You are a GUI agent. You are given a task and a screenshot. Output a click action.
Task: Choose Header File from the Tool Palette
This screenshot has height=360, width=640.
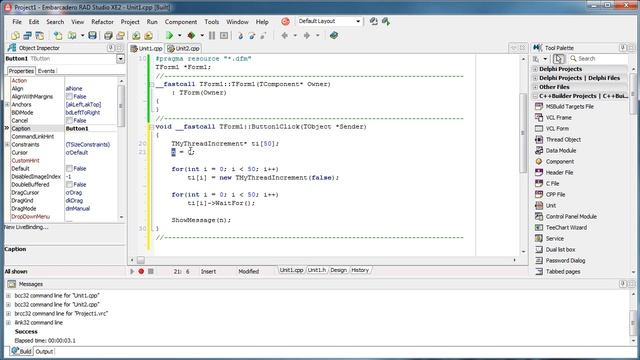click(559, 173)
